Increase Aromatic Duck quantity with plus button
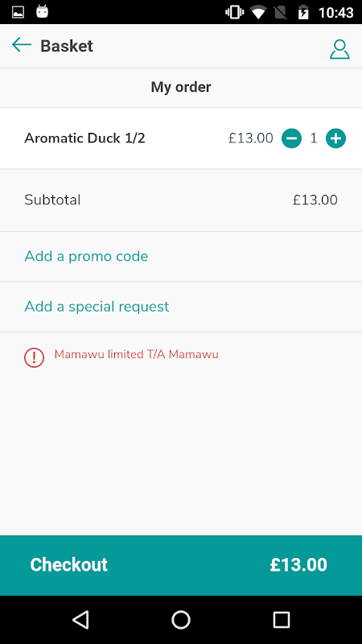The width and height of the screenshot is (362, 644). coord(335,138)
